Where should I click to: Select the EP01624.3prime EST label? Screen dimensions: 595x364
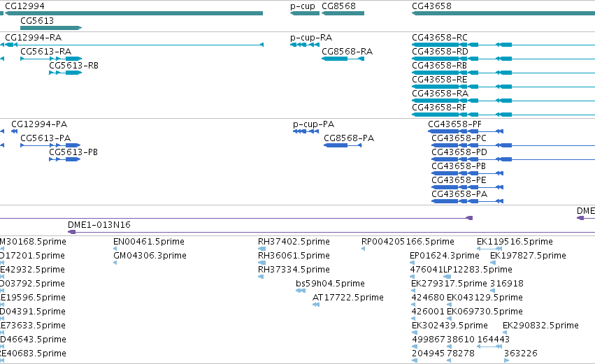(x=445, y=256)
